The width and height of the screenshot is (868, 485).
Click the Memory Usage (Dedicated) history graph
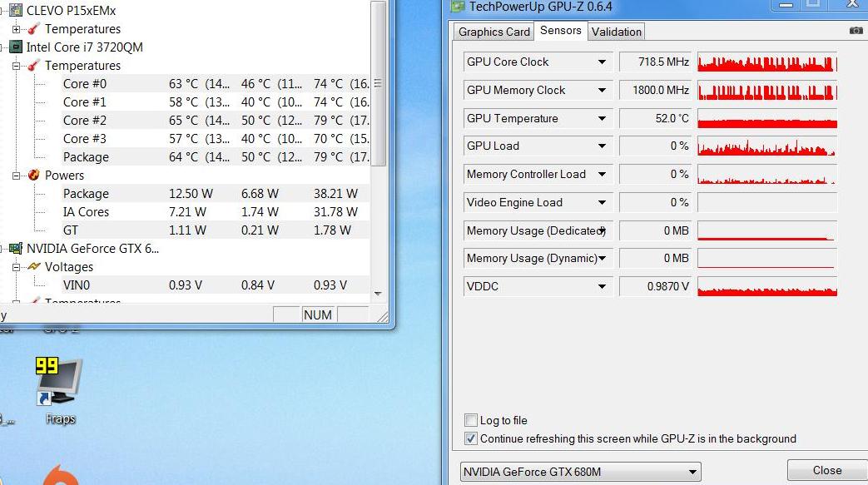pos(767,230)
